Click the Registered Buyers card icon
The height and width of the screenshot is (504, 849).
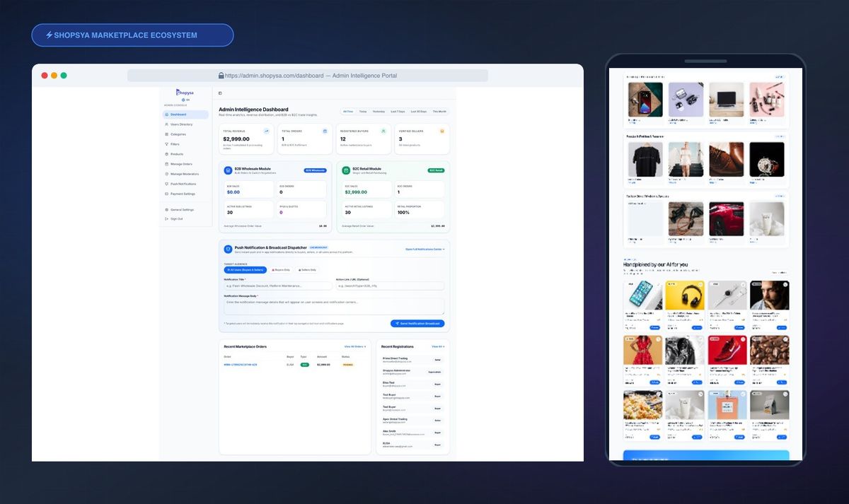click(x=383, y=131)
